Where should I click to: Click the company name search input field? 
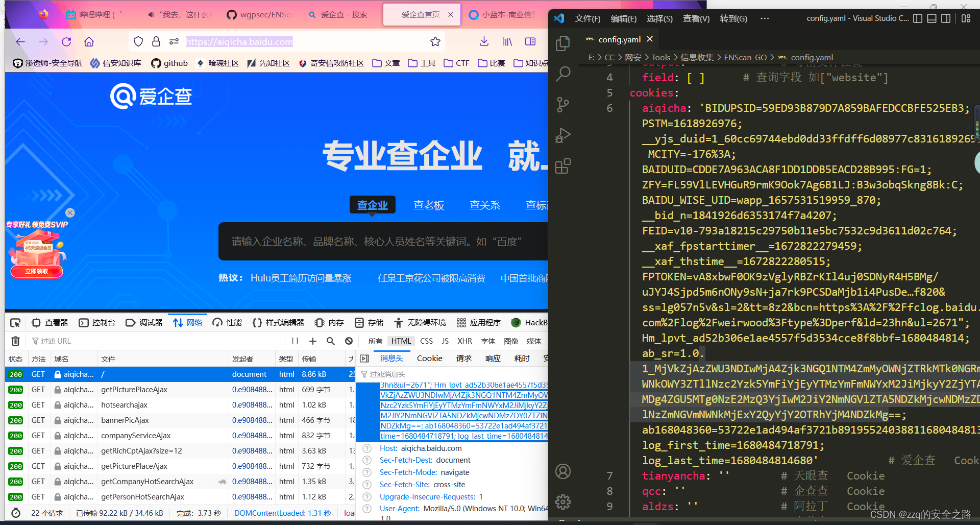(383, 241)
